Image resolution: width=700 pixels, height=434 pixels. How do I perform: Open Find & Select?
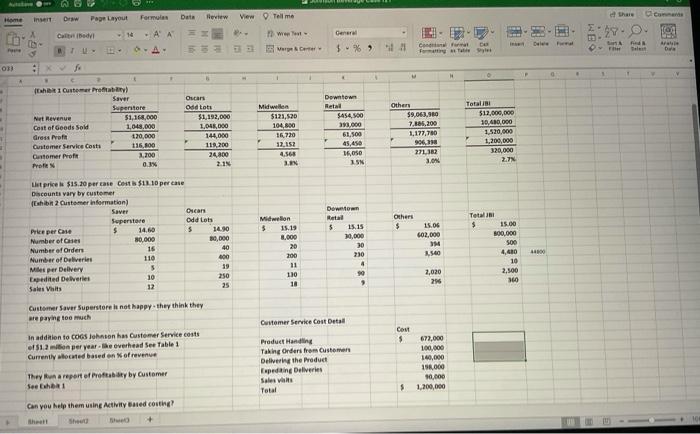pos(638,38)
